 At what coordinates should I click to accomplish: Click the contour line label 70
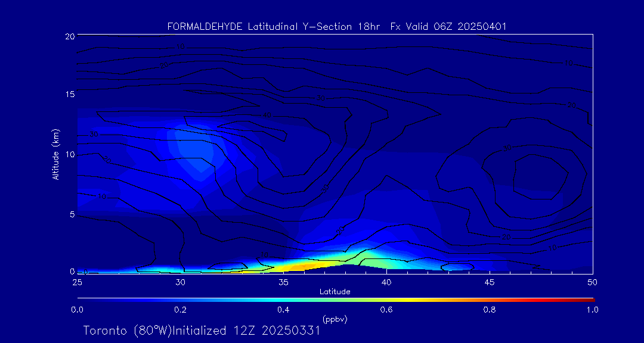[568, 63]
